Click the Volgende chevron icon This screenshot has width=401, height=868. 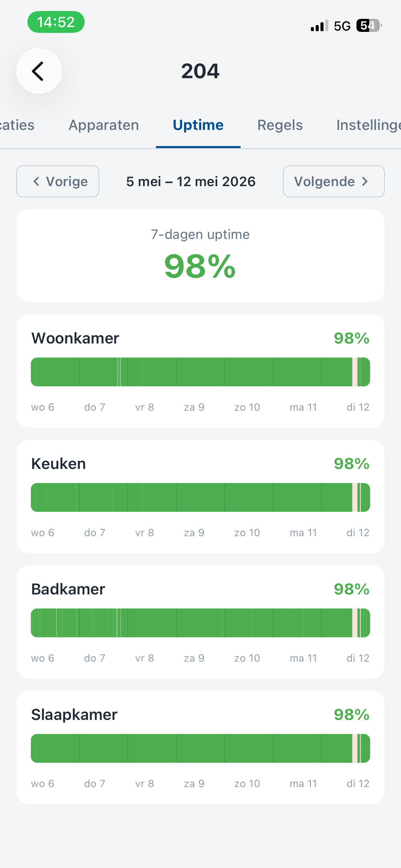365,181
